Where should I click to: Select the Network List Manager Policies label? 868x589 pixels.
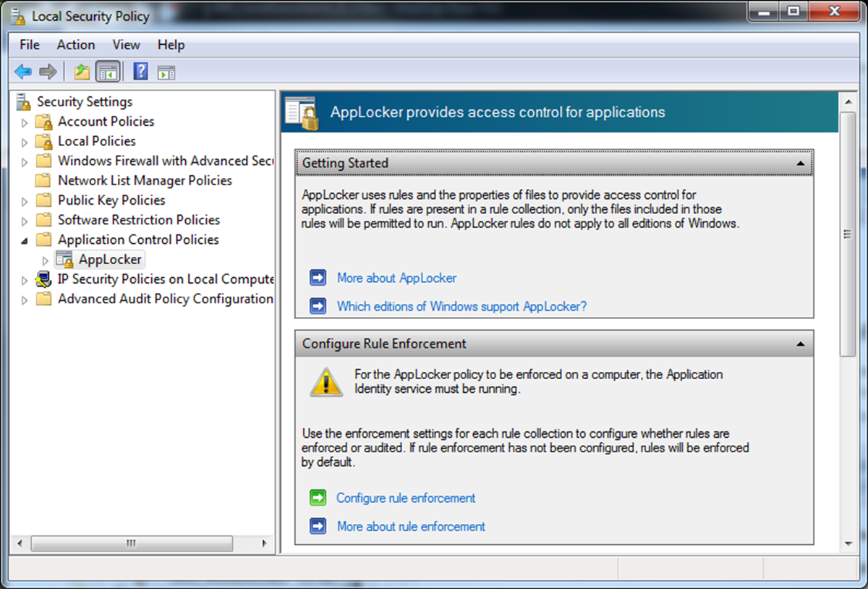pos(145,180)
